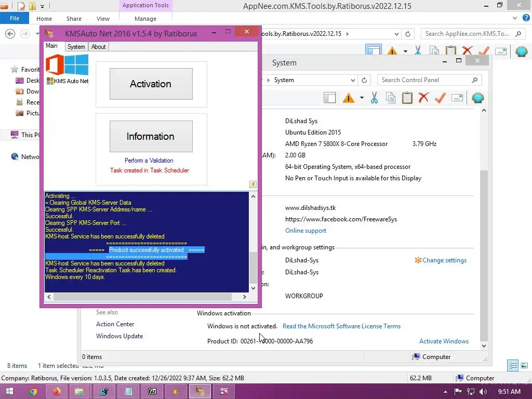Click the Explorer search box

coord(473,34)
